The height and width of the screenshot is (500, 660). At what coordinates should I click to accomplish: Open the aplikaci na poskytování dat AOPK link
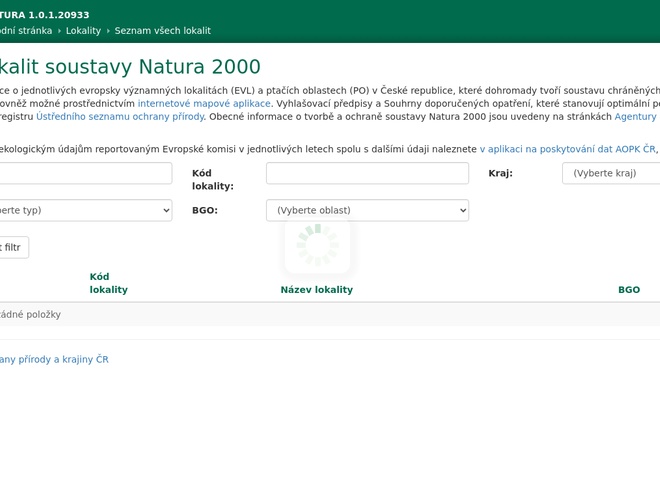pyautogui.click(x=567, y=149)
